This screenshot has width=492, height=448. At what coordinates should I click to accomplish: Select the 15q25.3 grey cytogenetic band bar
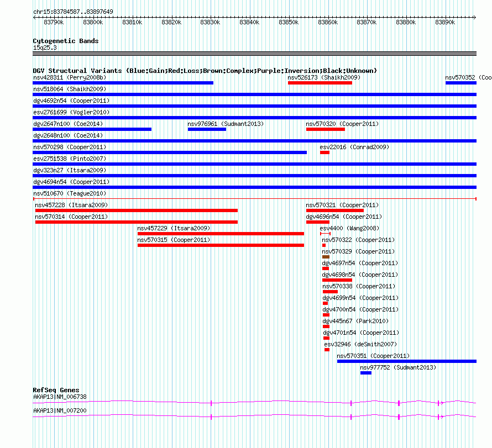coord(254,54)
